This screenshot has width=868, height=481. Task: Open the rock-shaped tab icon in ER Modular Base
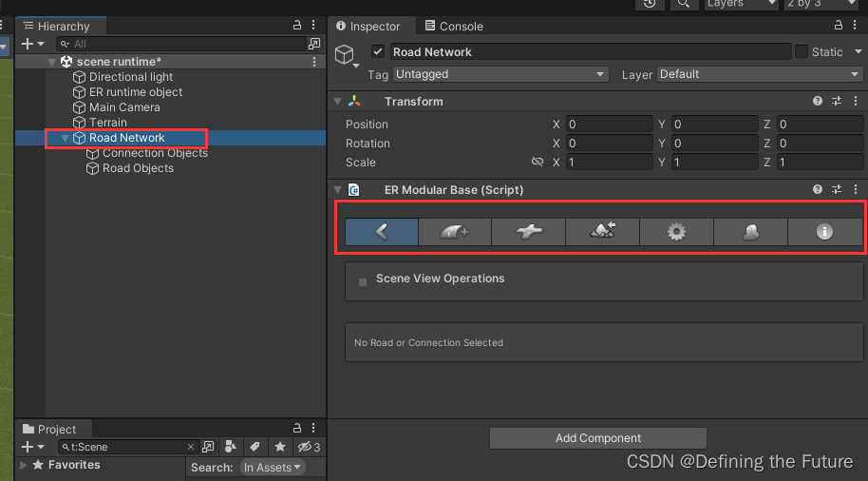coord(750,232)
